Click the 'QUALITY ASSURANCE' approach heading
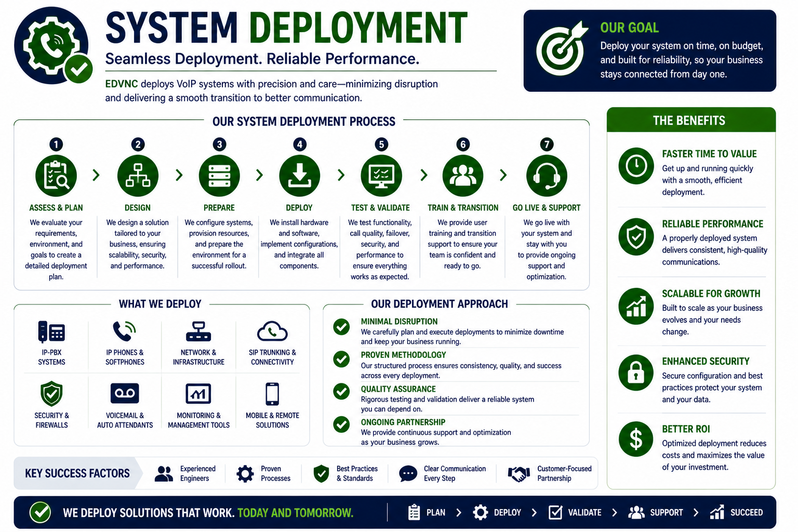The height and width of the screenshot is (532, 798). (x=398, y=389)
